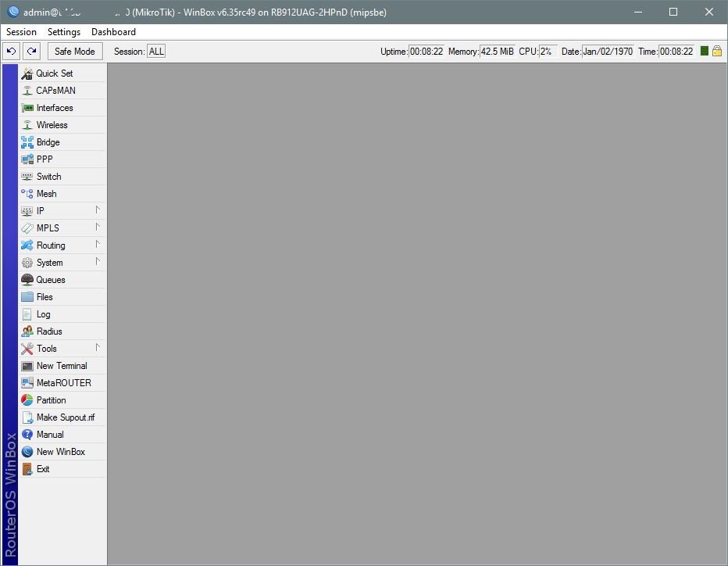This screenshot has width=728, height=566.
Task: Open the Wireless antenna icon
Action: pyautogui.click(x=27, y=125)
